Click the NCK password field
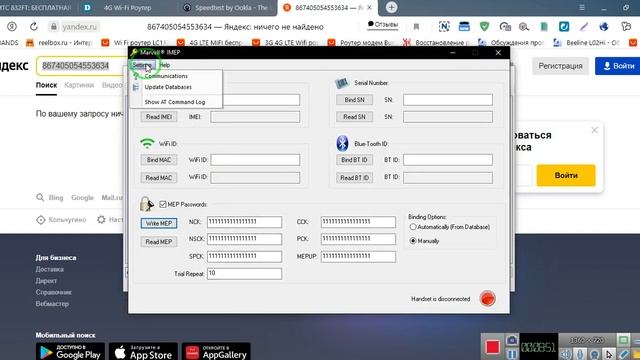 (x=244, y=222)
